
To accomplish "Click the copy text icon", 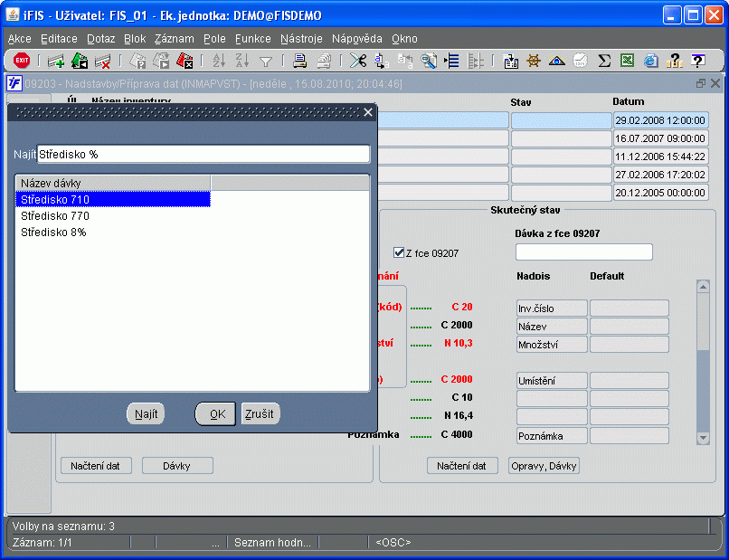I will point(382,61).
